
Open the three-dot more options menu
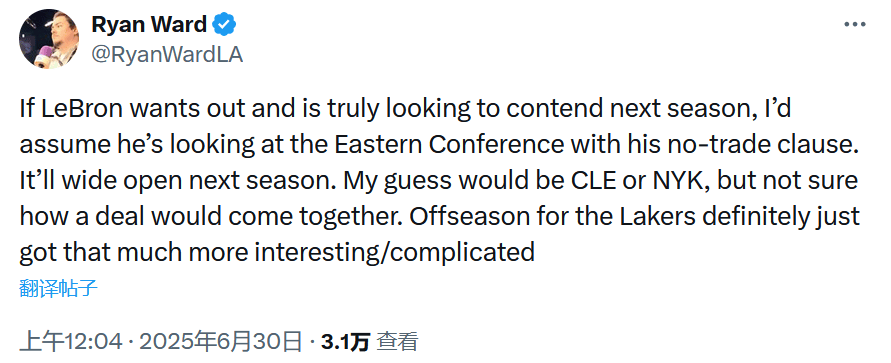click(855, 24)
